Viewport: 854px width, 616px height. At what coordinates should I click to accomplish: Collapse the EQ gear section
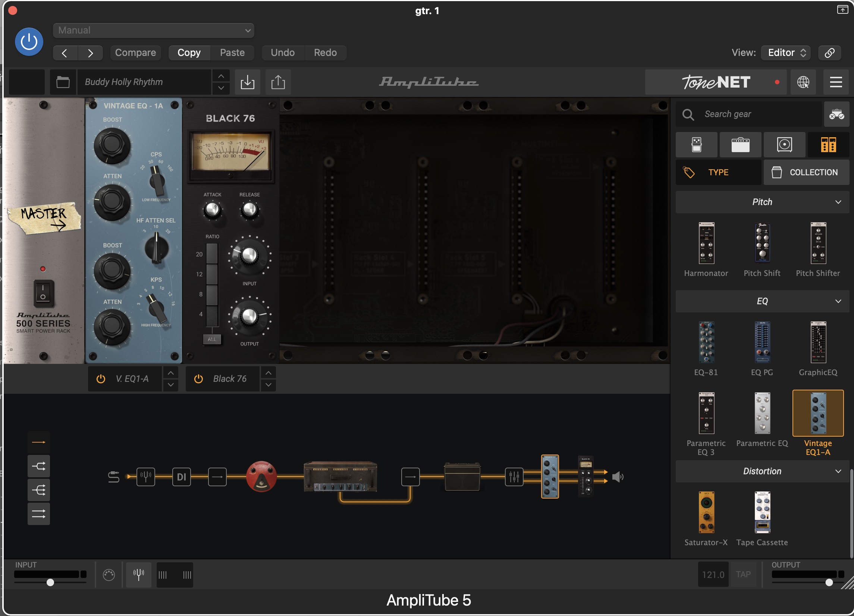point(762,301)
